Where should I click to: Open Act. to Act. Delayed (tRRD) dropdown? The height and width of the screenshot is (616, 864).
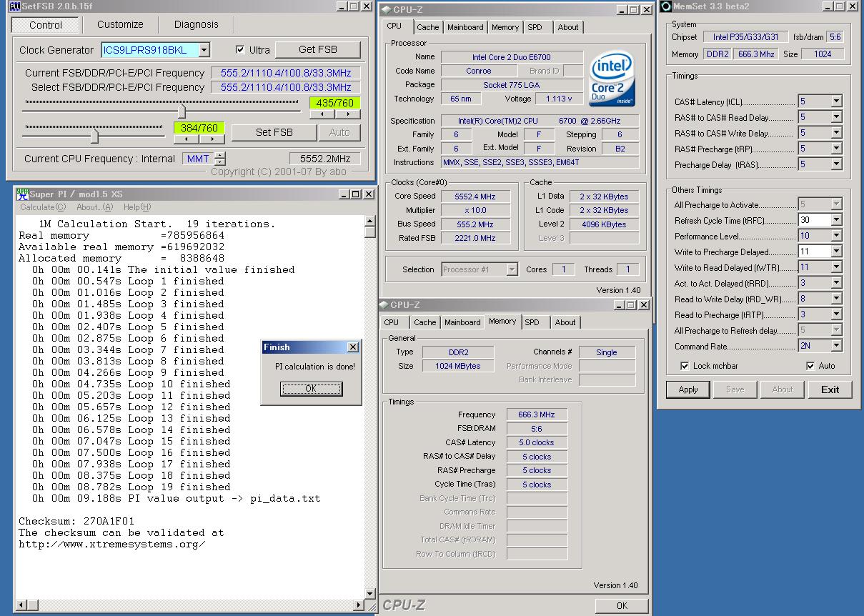(x=836, y=283)
